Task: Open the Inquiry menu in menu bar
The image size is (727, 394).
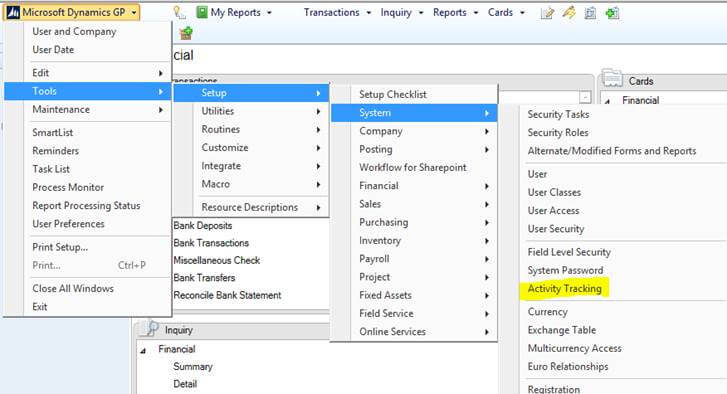Action: pyautogui.click(x=402, y=13)
